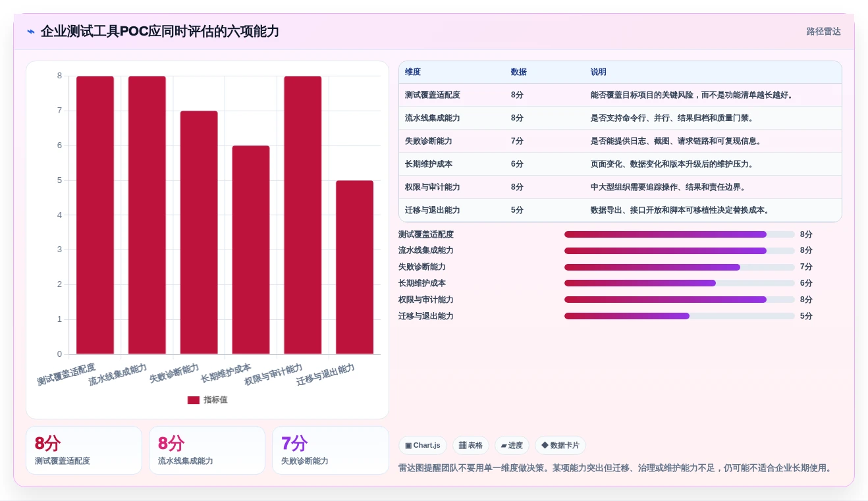Click the 7分 label beside the progress bar
The width and height of the screenshot is (868, 501).
806,267
